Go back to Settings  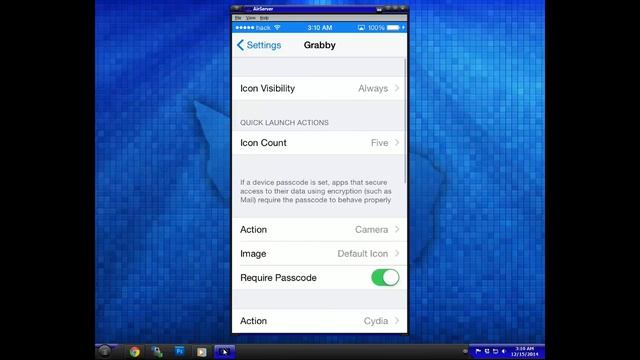[x=259, y=45]
